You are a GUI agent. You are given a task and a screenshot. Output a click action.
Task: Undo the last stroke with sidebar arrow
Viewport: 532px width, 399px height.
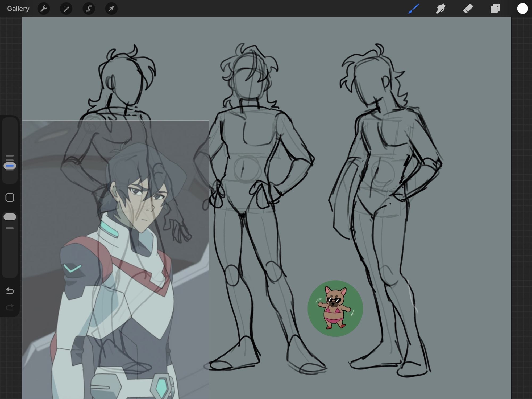tap(10, 291)
